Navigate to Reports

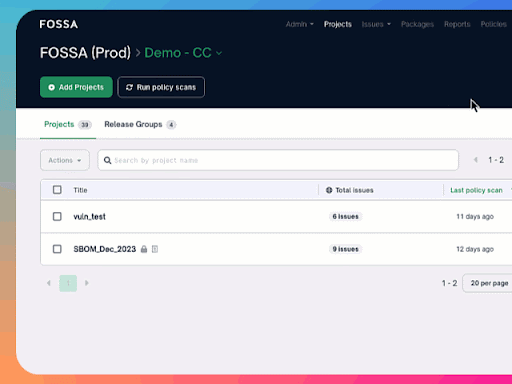point(457,24)
